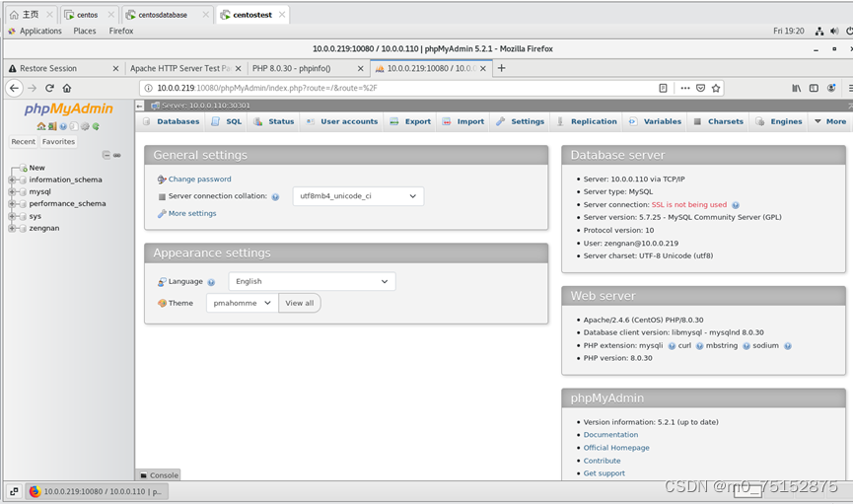Open the Engines tab

pos(779,121)
